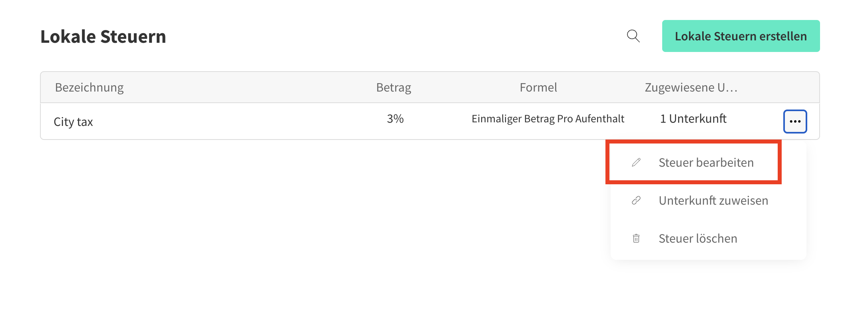This screenshot has height=311, width=868.
Task: Click the chain-link icon beside Unterkunft zuweisen
Action: (x=636, y=200)
